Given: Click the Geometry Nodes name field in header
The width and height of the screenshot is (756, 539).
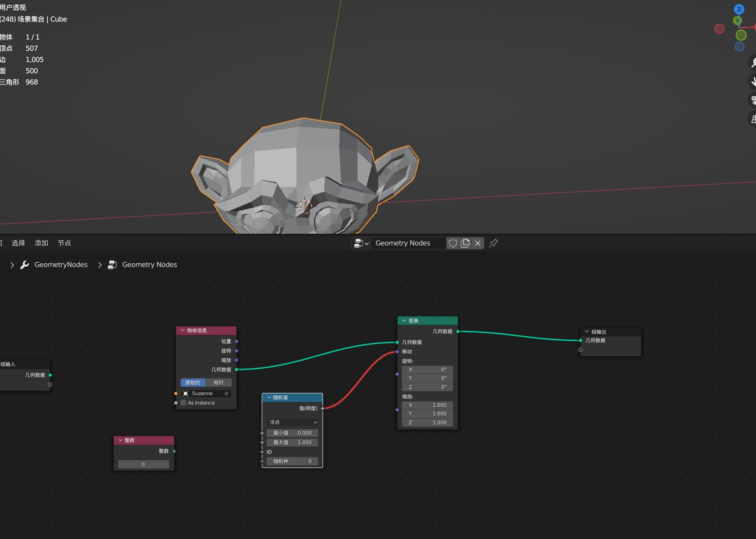Looking at the screenshot, I should 408,243.
